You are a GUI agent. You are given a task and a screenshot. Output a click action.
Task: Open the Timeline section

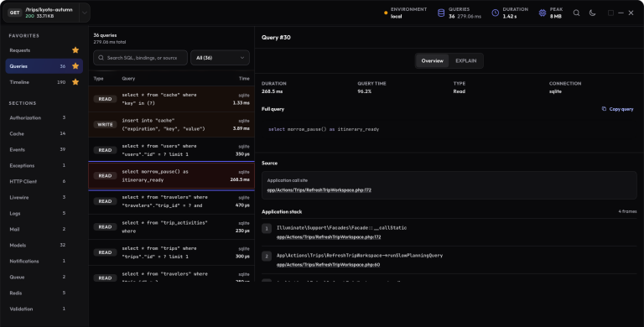click(x=37, y=82)
